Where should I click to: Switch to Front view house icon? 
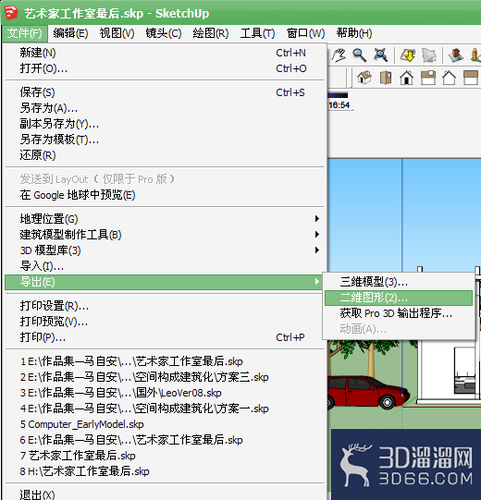(x=407, y=78)
